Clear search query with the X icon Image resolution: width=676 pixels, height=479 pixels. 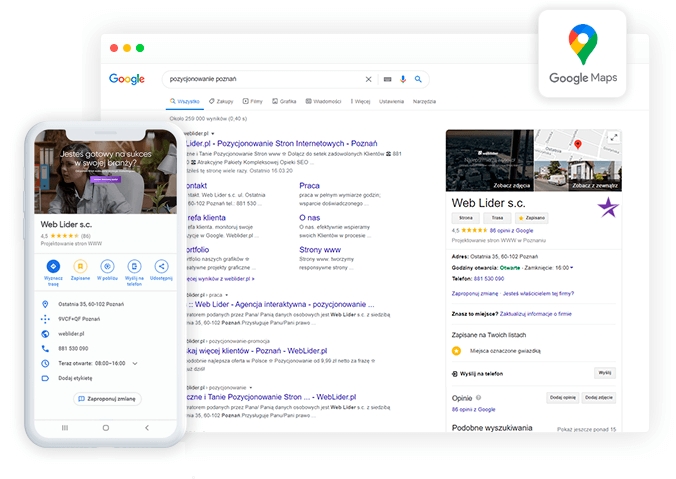[369, 79]
